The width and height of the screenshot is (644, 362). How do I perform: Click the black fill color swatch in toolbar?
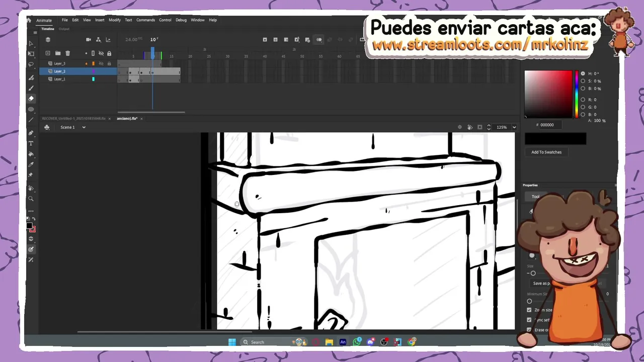(x=29, y=227)
